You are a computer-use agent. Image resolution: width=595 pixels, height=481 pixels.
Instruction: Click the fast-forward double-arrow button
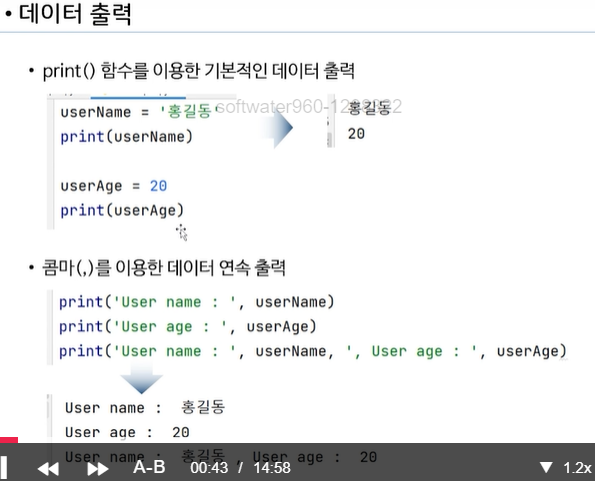(98, 469)
